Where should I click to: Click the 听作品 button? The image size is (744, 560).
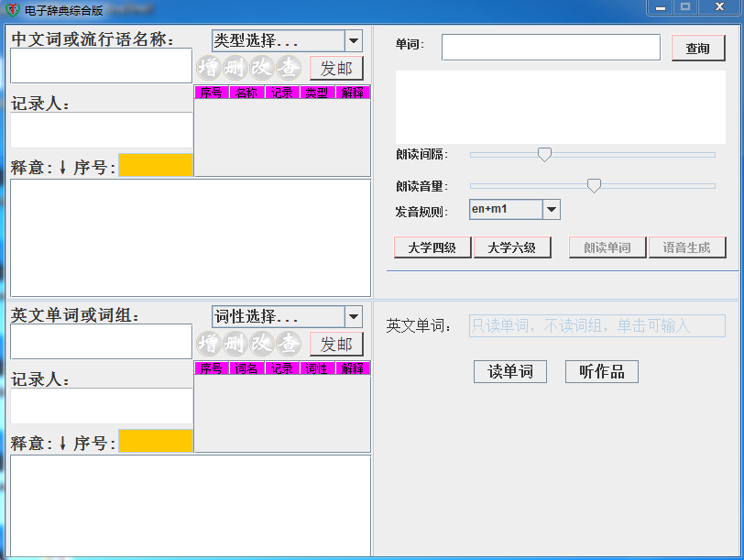[601, 372]
